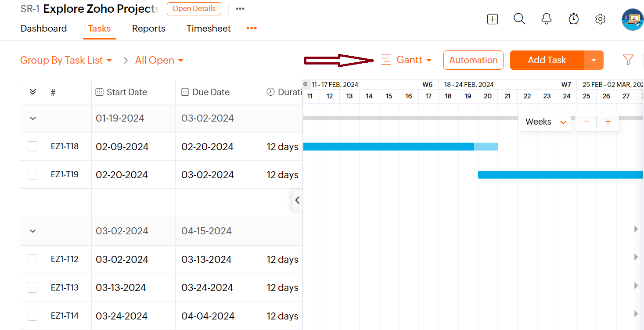Check the EZ1-T13 task checkbox
Screen dimensions: 644x330
[x=32, y=288]
